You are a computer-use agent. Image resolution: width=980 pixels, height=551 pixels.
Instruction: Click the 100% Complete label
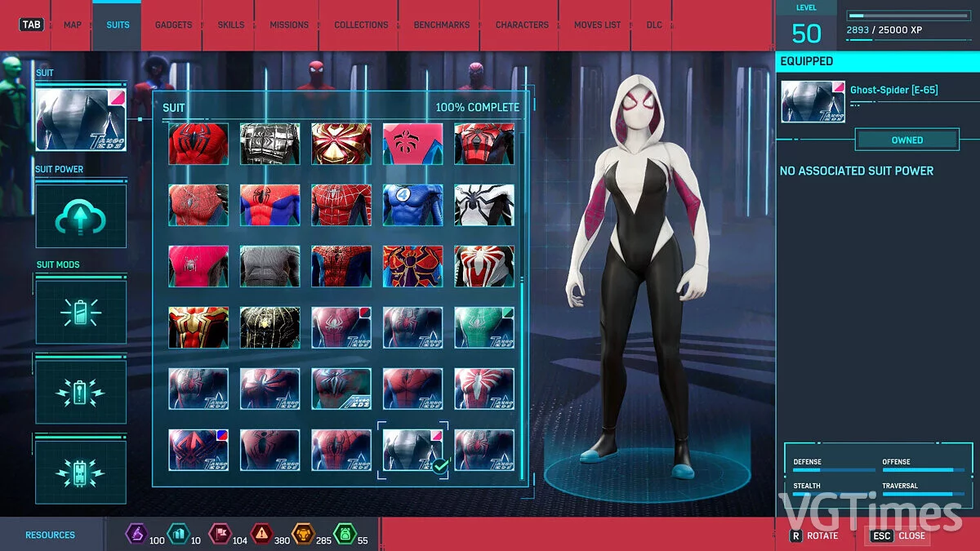477,107
